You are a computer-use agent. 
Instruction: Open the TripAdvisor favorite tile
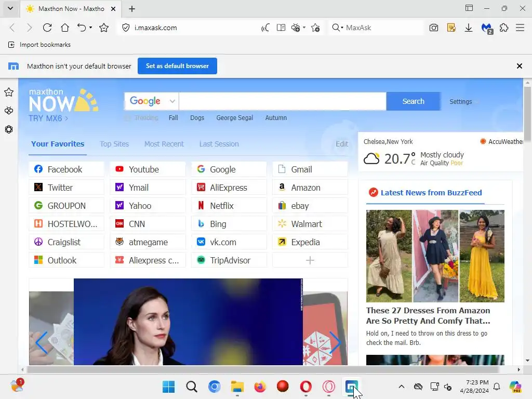click(229, 260)
